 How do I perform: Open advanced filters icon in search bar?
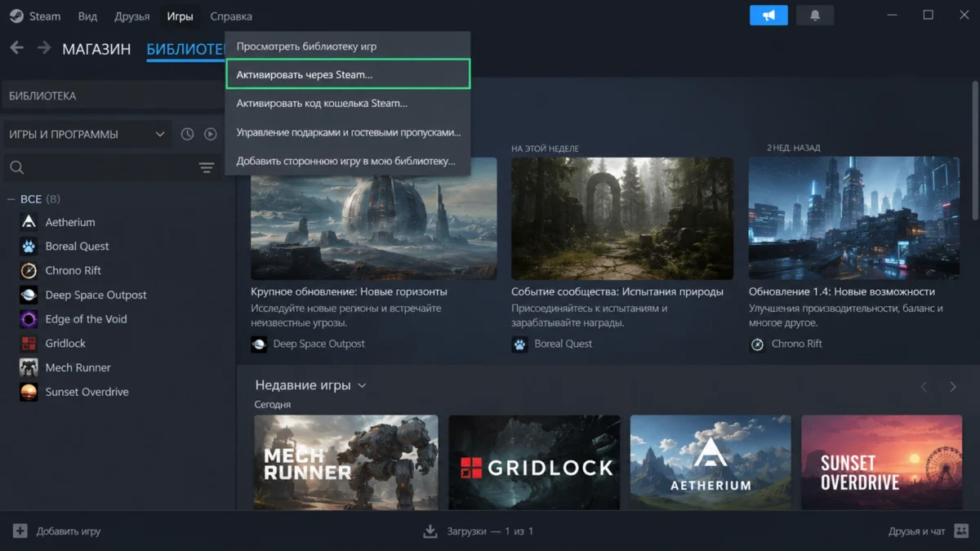point(207,167)
